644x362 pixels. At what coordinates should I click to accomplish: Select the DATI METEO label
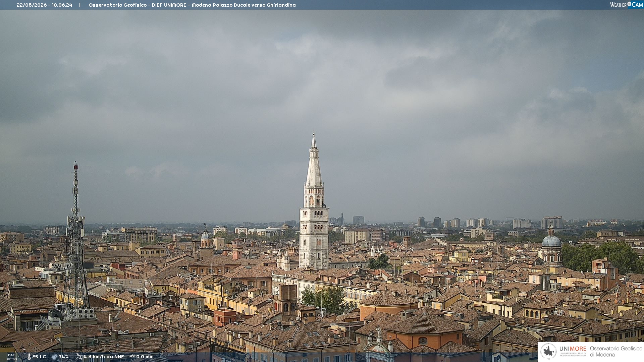(12, 357)
